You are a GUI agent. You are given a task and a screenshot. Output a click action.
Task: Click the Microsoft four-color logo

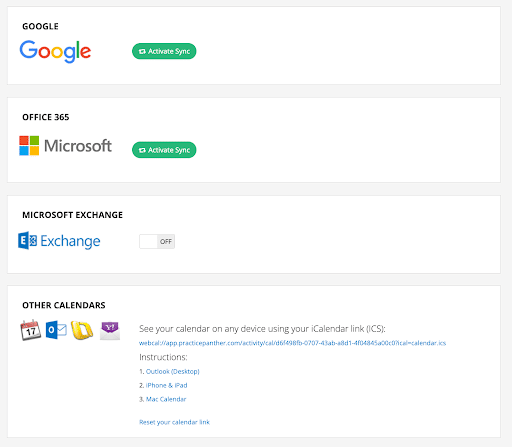point(29,146)
